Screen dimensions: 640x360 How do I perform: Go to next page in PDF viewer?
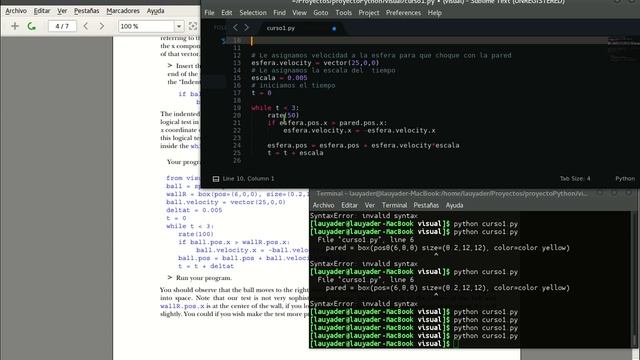tap(102, 26)
